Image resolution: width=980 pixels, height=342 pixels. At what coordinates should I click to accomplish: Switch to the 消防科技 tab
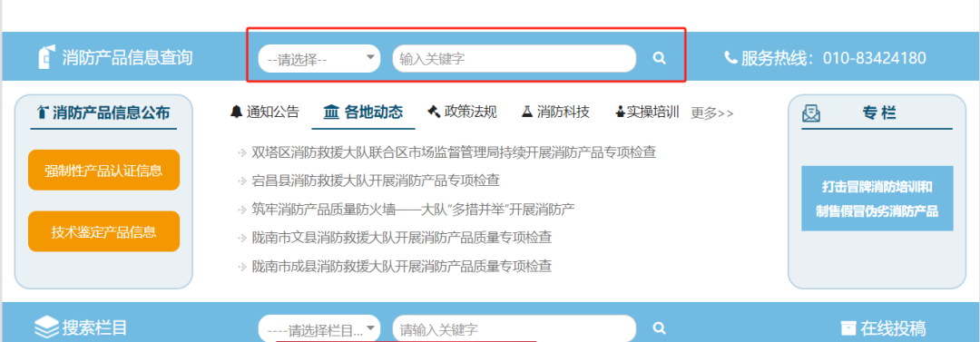point(563,112)
